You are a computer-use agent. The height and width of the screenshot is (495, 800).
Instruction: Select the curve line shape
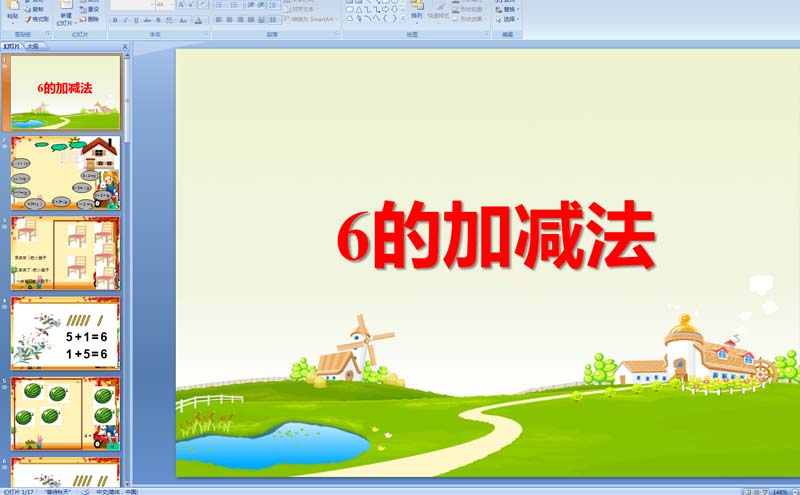coord(377,18)
